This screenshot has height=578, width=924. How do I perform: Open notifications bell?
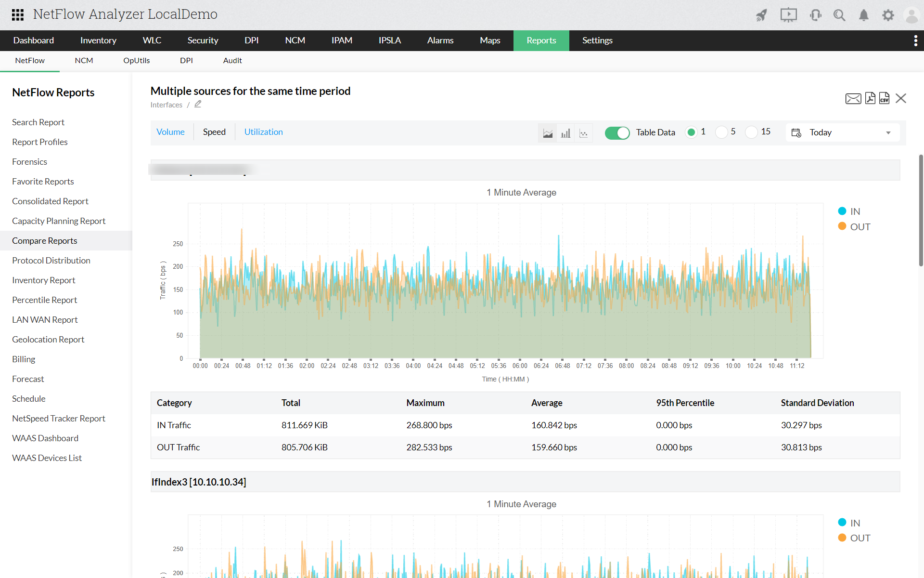(x=863, y=15)
